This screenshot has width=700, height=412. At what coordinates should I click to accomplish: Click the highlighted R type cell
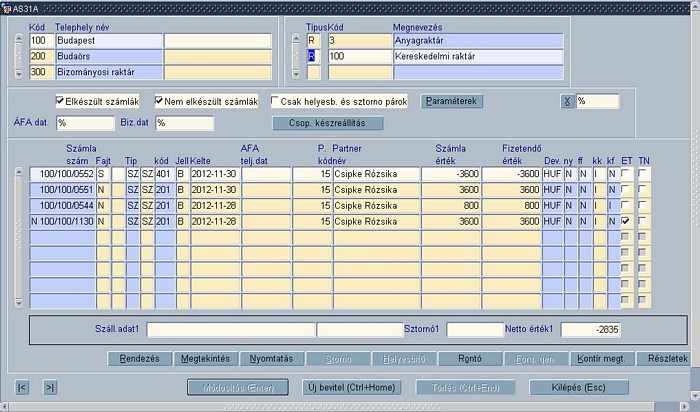tap(313, 56)
